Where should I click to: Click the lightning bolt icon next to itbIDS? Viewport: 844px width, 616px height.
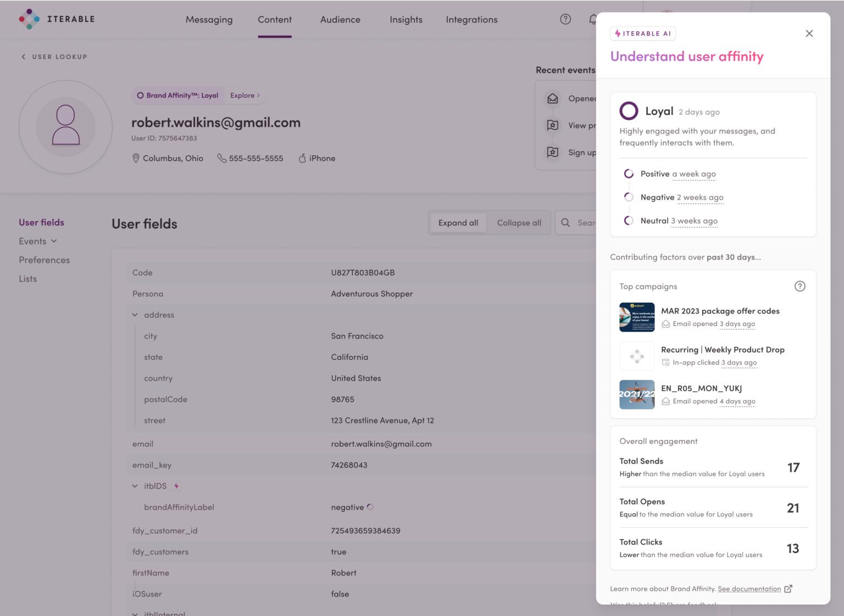point(176,486)
